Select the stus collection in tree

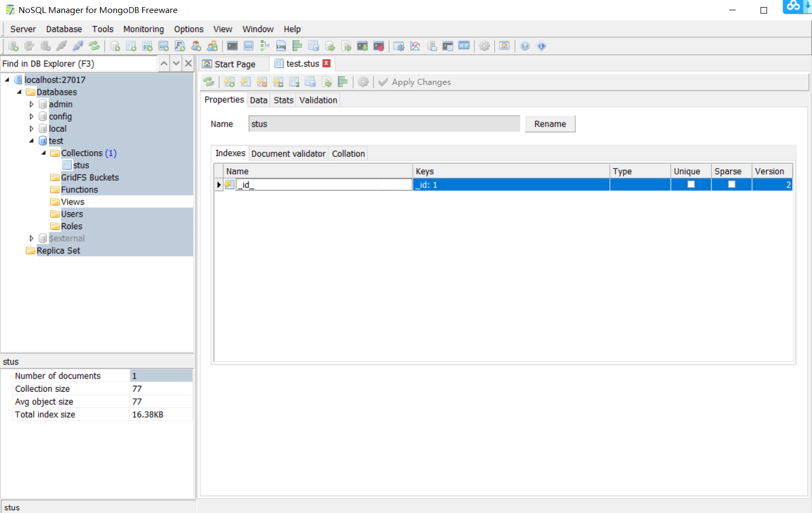81,165
